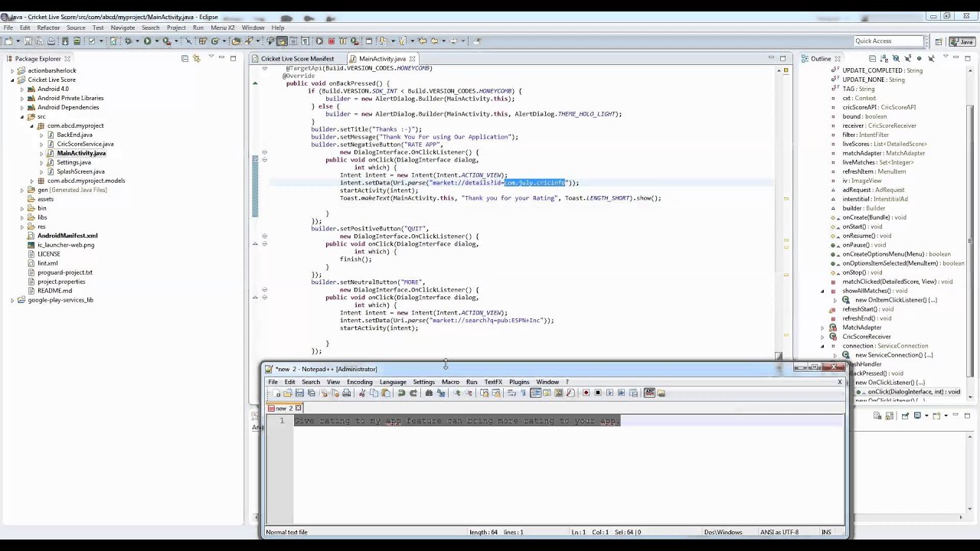Start macro recording with the red dot icon

586,393
